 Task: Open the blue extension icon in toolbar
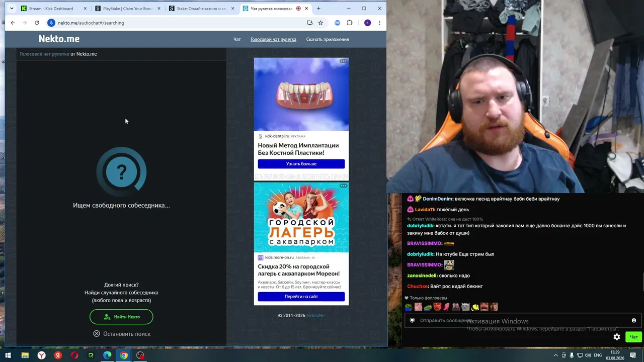click(338, 23)
